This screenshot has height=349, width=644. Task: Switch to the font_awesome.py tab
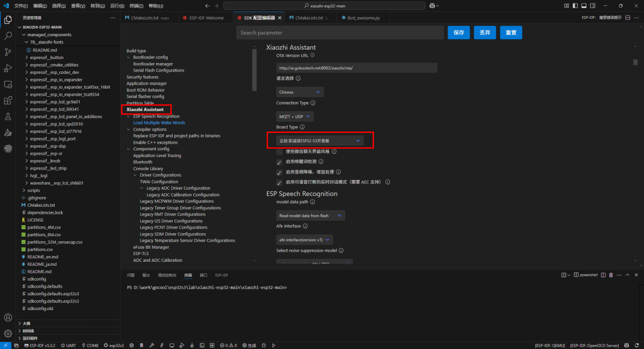tap(364, 18)
